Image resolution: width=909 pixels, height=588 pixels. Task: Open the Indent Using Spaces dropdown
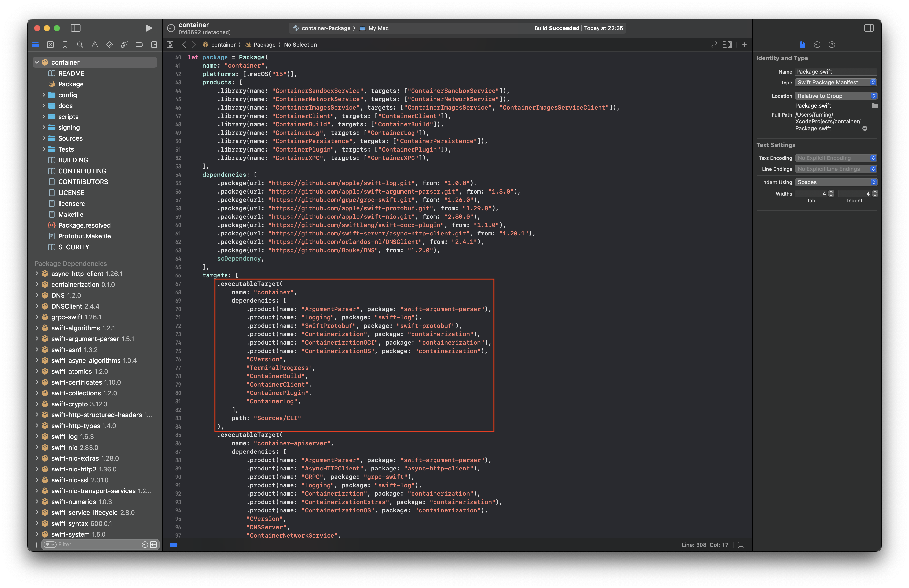836,182
